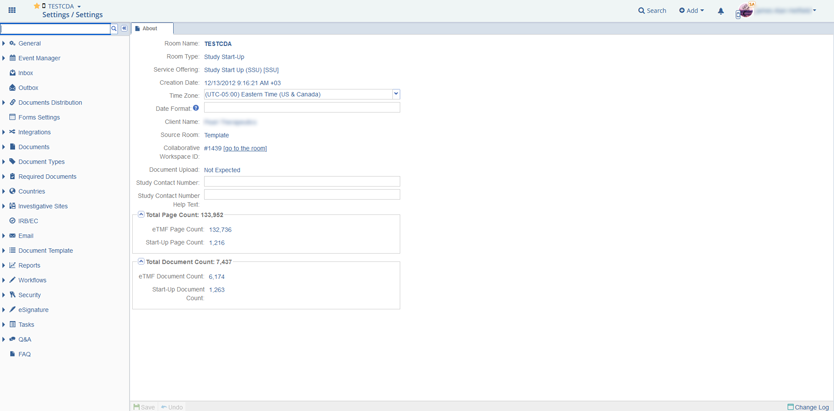Collapse the Total Document Count section

(x=141, y=262)
